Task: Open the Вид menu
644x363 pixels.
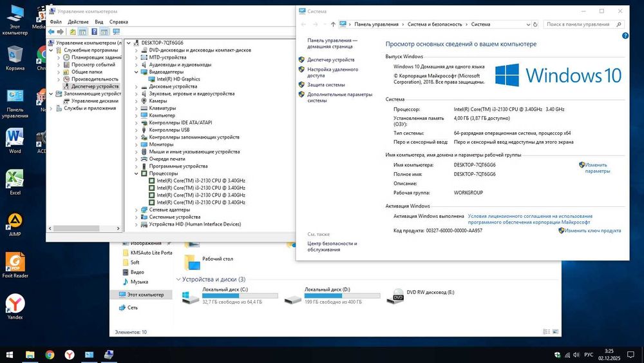Action: [x=99, y=22]
